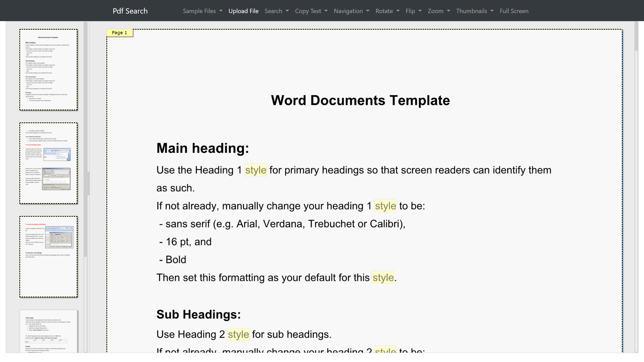Select the page 3 thumbnail
This screenshot has height=362, width=644.
(x=49, y=257)
